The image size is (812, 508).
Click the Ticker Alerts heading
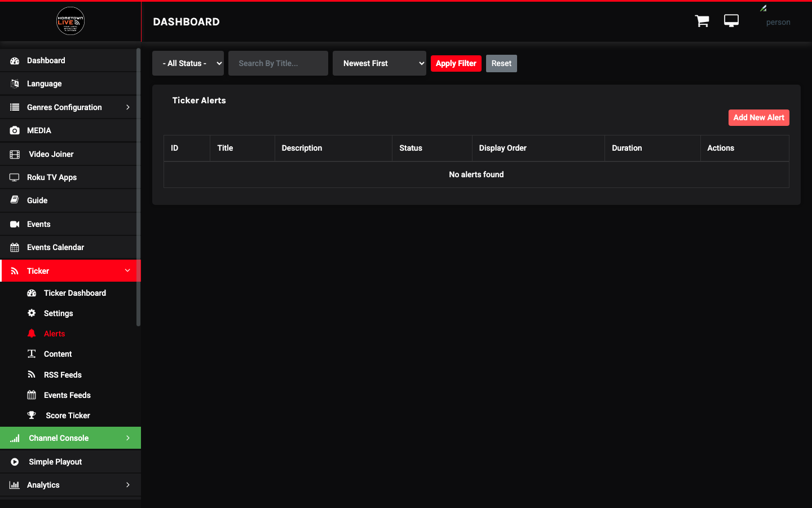(199, 100)
